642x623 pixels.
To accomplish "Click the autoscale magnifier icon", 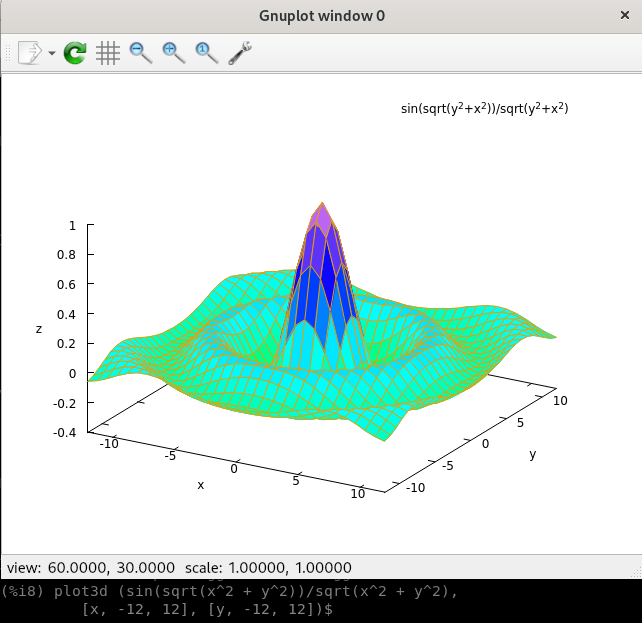I will coord(207,53).
